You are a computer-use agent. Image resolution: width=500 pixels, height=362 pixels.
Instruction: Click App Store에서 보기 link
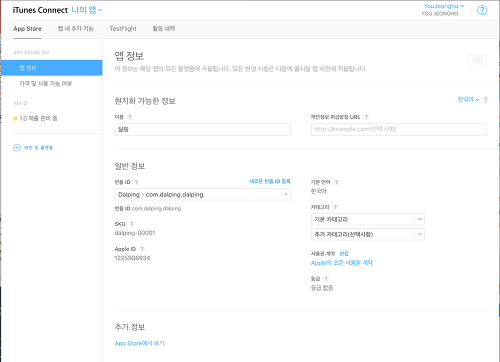pos(139,343)
